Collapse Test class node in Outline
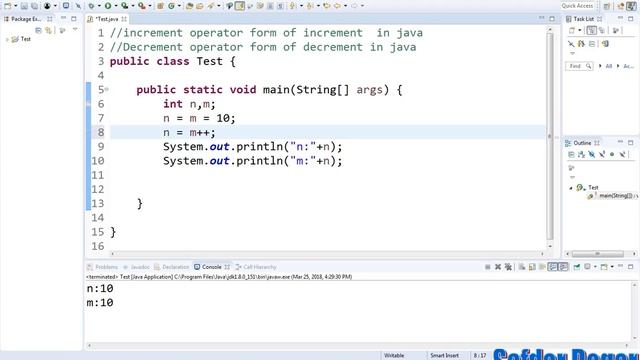 (571, 188)
